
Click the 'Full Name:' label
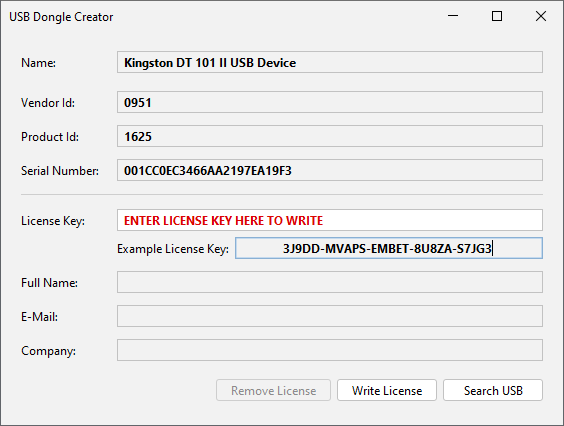coord(49,283)
